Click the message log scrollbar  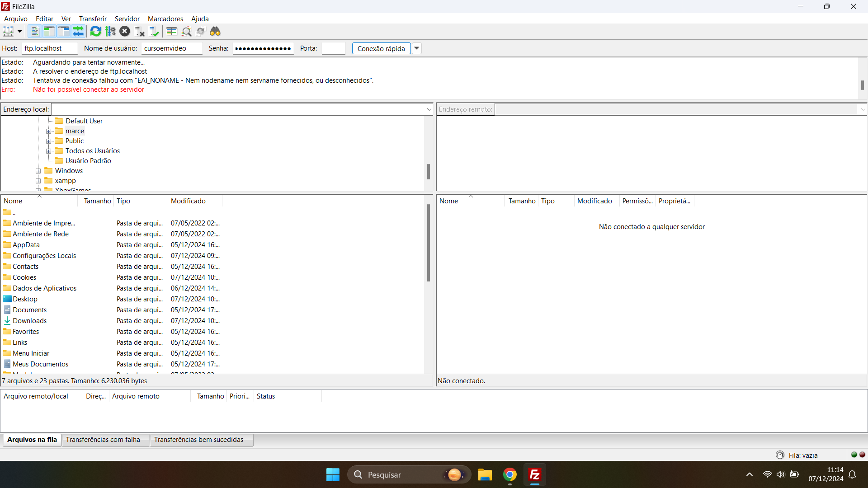pos(863,85)
